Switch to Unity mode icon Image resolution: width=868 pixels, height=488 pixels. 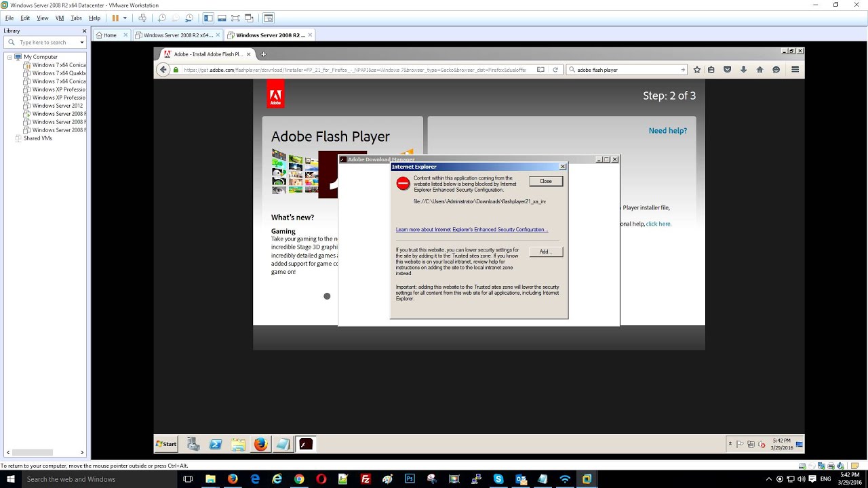click(x=249, y=18)
